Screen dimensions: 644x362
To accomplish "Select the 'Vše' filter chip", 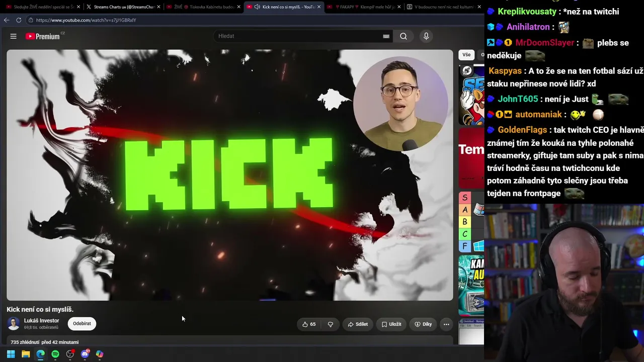I will point(466,55).
